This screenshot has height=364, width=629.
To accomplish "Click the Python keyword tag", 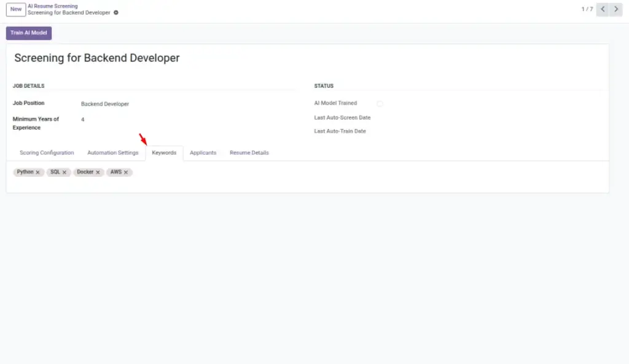I will [28, 172].
